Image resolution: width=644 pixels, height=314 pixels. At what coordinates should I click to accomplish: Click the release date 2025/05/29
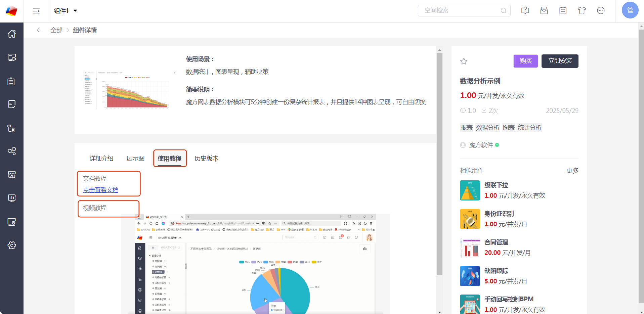562,110
